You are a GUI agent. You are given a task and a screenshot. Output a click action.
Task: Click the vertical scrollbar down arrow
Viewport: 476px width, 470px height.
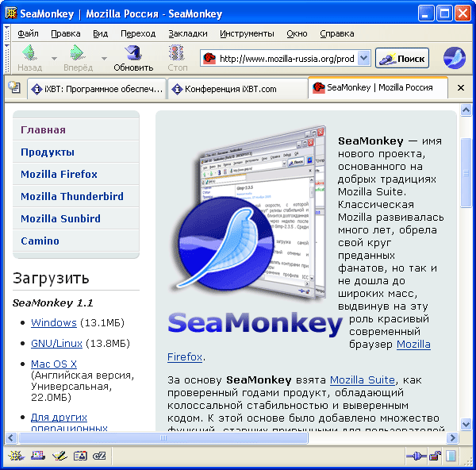[466, 424]
